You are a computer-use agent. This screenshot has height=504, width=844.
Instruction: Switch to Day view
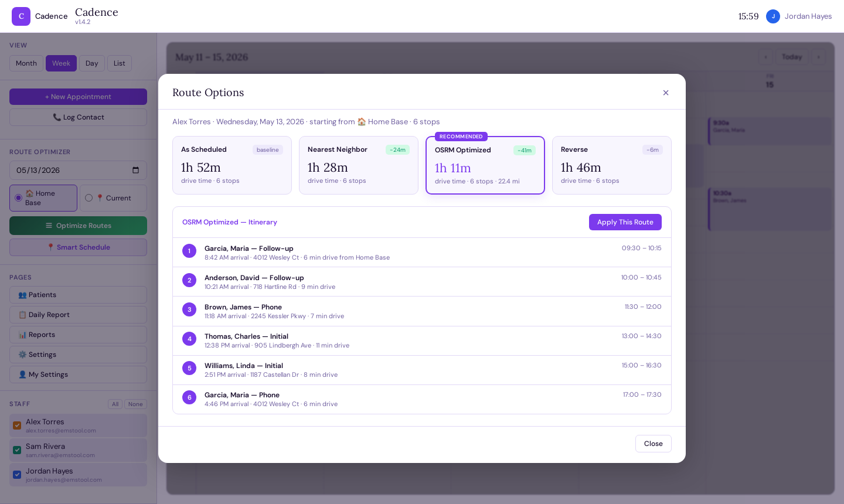click(x=92, y=63)
